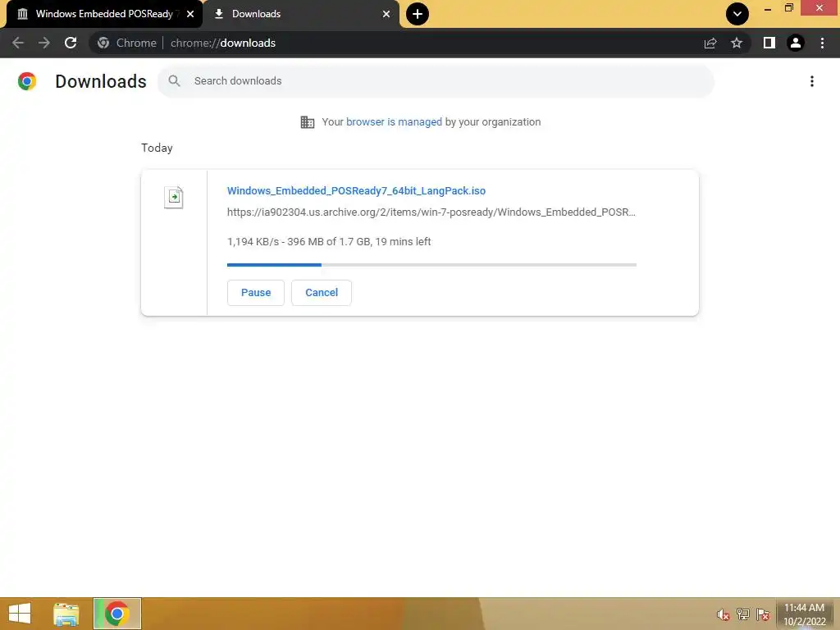This screenshot has height=630, width=840.
Task: Click the ISO file type icon
Action: coord(174,197)
